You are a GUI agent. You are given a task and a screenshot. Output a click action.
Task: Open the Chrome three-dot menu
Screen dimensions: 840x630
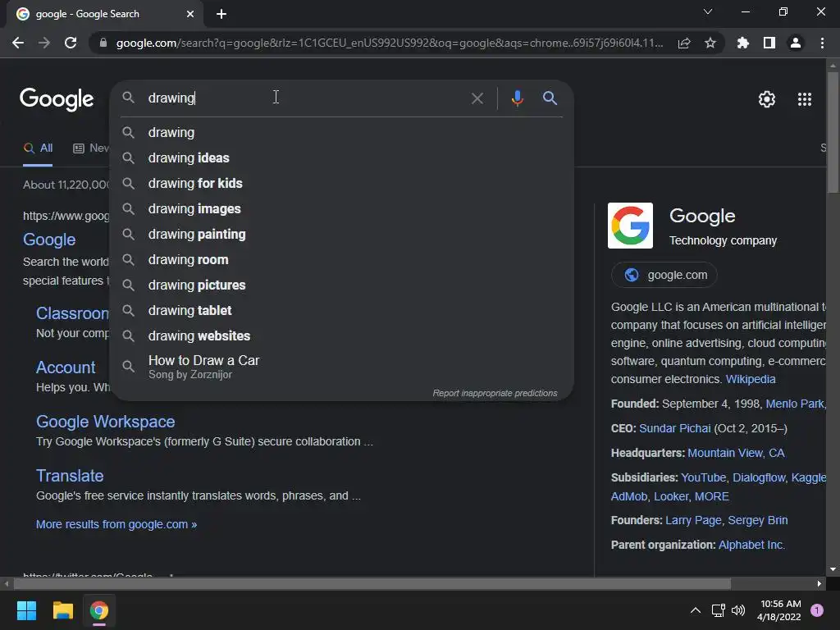click(x=822, y=43)
